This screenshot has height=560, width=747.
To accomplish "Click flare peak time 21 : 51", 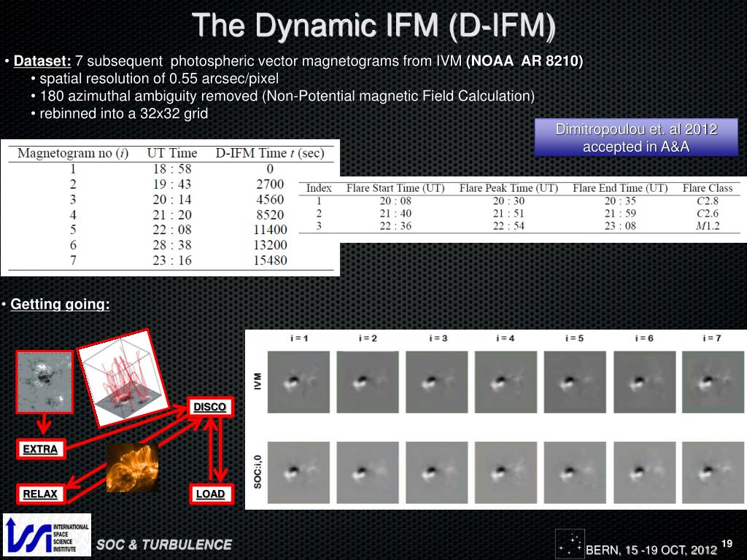I will [508, 214].
